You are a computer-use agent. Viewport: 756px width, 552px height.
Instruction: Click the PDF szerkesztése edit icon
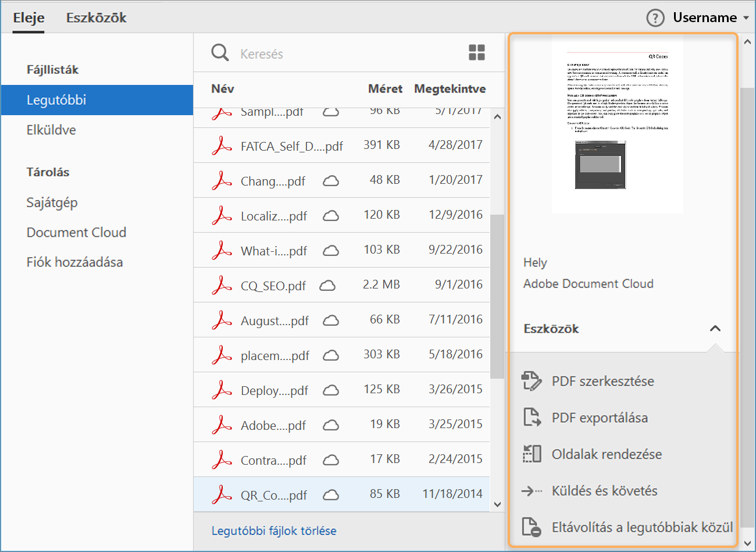[532, 381]
